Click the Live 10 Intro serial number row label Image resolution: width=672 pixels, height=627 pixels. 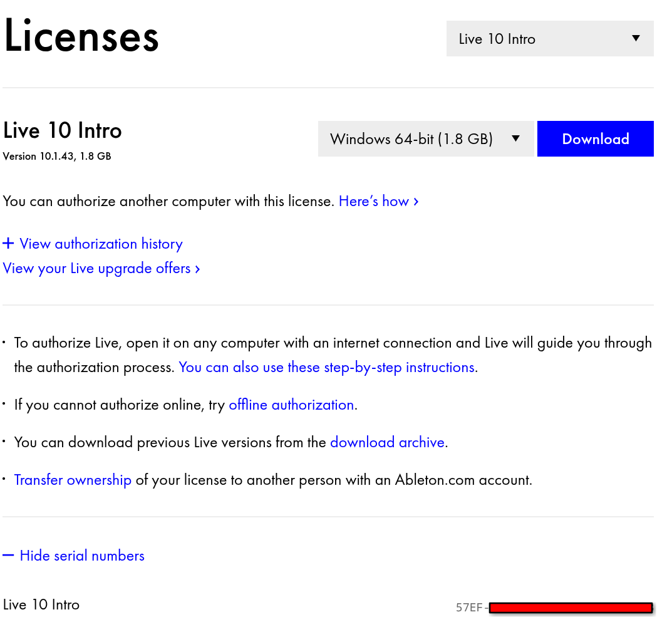tap(41, 604)
